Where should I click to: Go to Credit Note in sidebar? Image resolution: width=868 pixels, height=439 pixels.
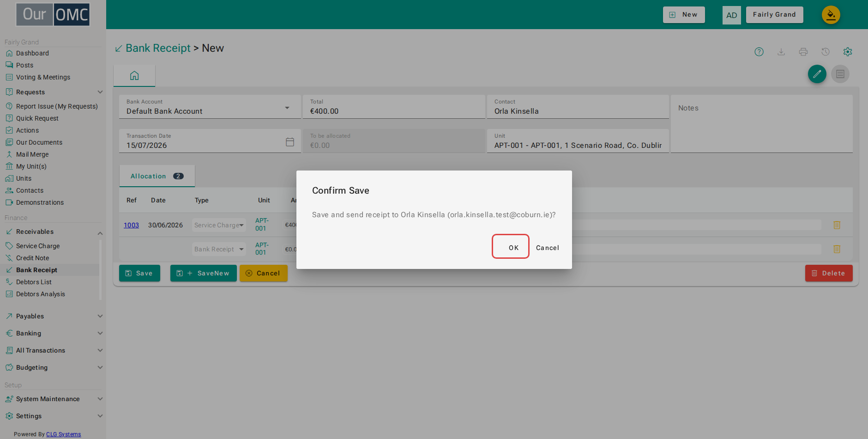tap(32, 258)
